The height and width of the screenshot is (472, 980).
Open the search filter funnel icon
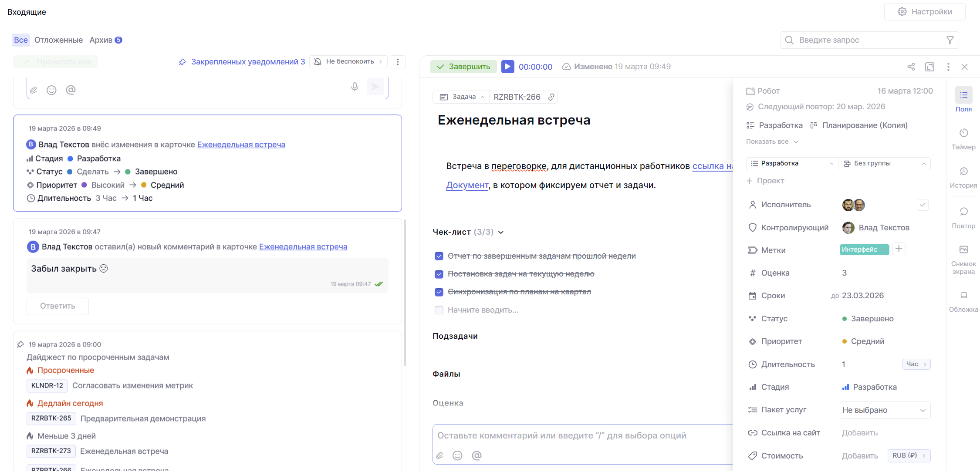(x=950, y=40)
